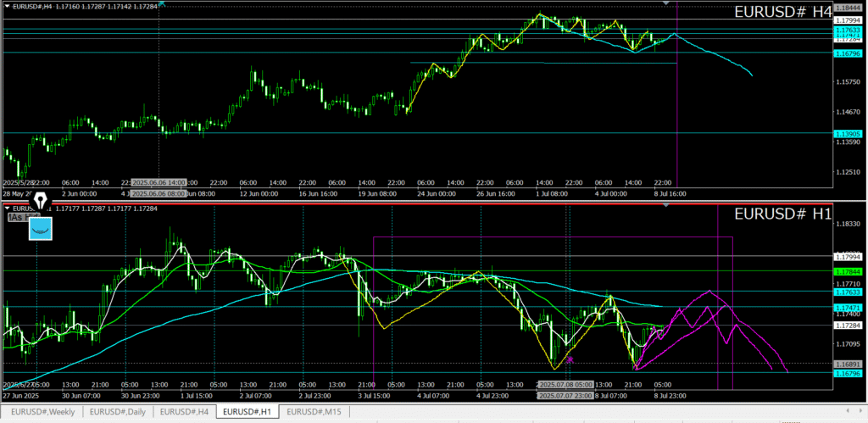The width and height of the screenshot is (868, 423).
Task: Click the '2025.07.08 05:00' date tag on H1
Action: (x=565, y=385)
